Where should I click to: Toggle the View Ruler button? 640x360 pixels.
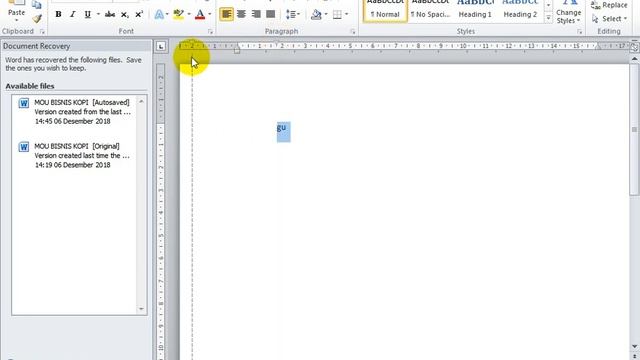click(x=634, y=47)
